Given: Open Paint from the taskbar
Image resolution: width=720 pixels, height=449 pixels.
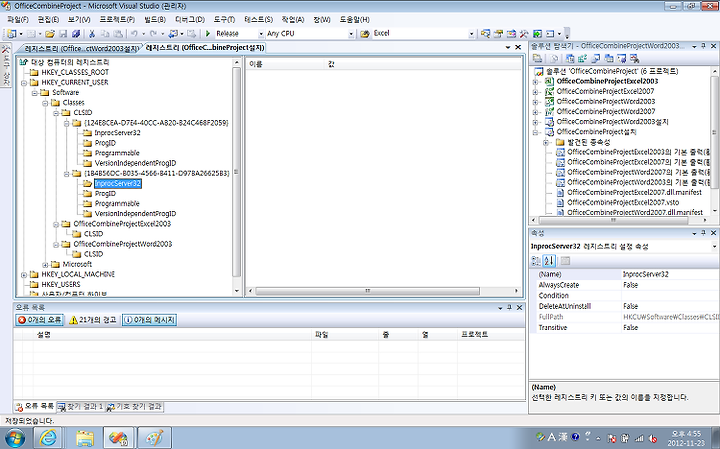Looking at the screenshot, I should coord(154,438).
